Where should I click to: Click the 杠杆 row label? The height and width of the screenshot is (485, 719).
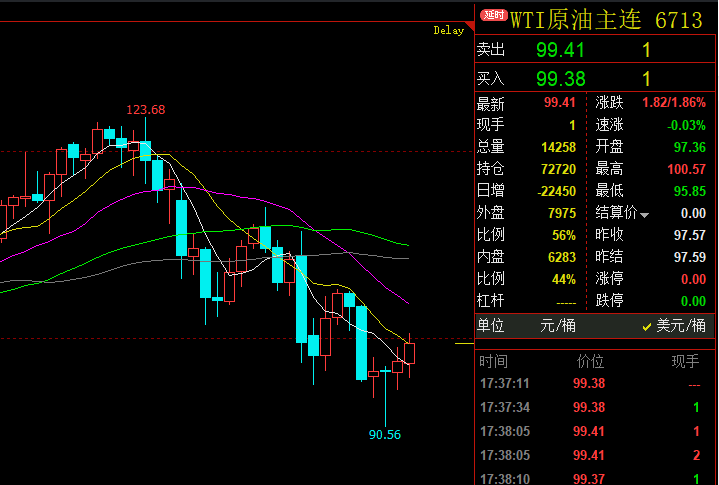point(491,301)
